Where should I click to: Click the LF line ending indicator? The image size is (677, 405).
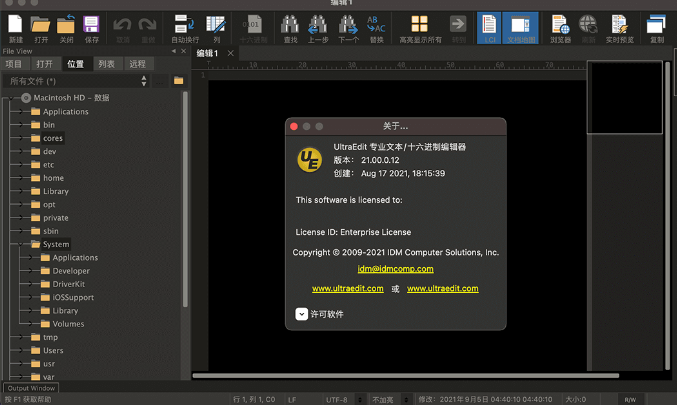pyautogui.click(x=292, y=399)
